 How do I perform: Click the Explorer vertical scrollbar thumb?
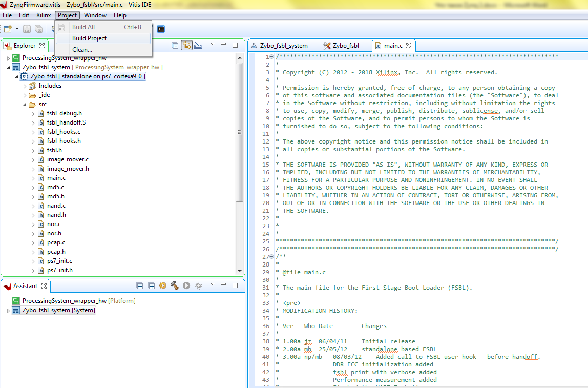click(x=239, y=132)
